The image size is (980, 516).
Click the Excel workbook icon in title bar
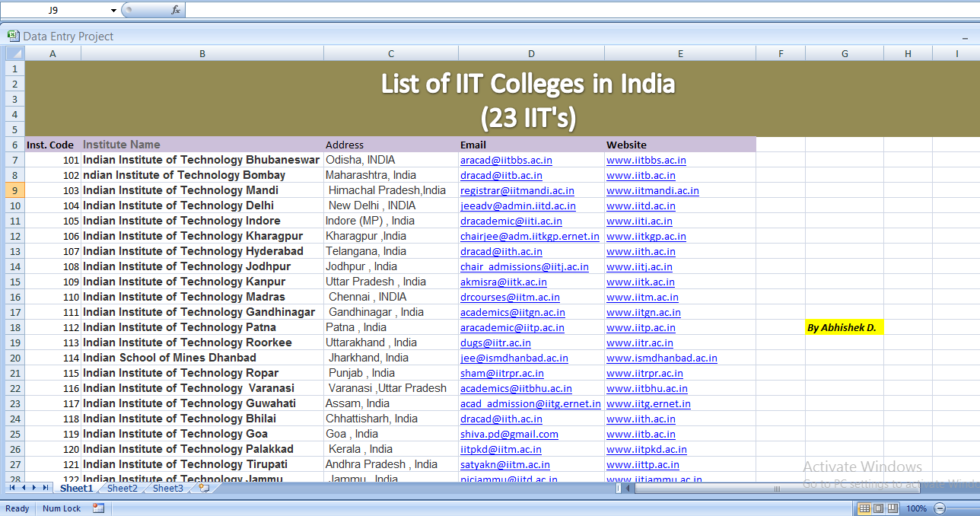coord(12,36)
